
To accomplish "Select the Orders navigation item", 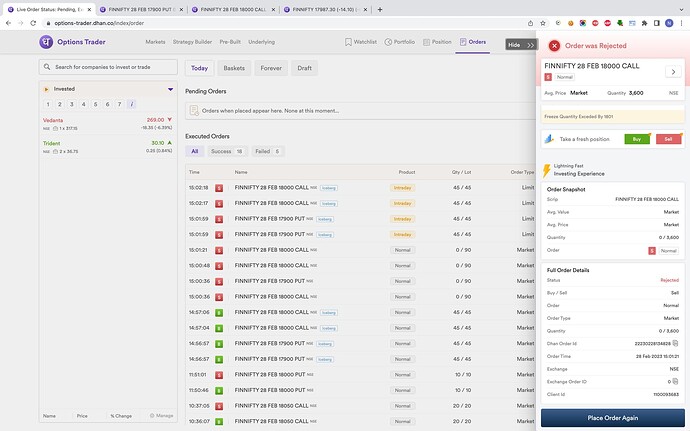I will click(x=473, y=42).
